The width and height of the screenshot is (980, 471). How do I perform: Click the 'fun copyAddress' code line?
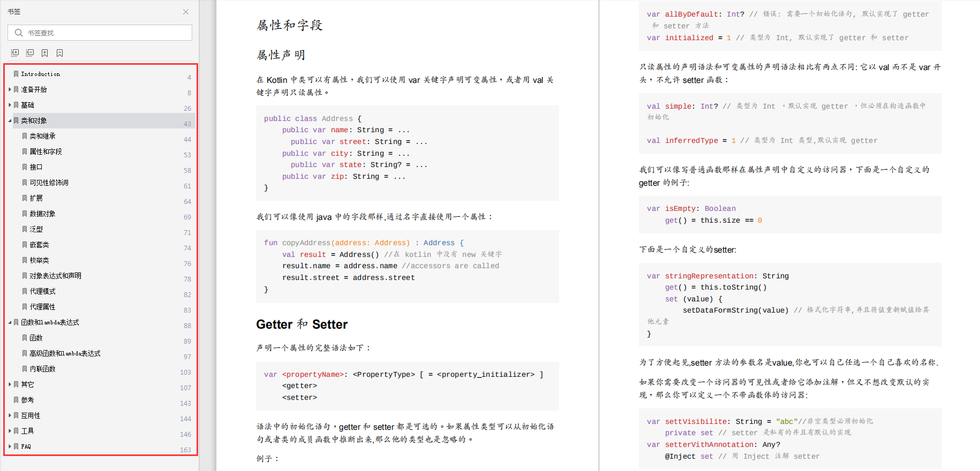point(364,243)
